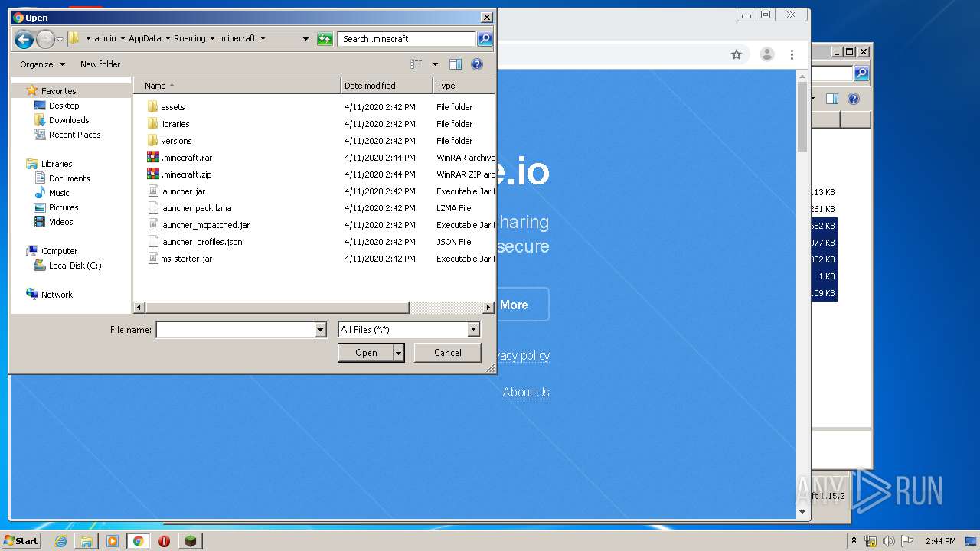Select ms-starter.jar file
Screen dimensions: 980x551
pos(186,259)
